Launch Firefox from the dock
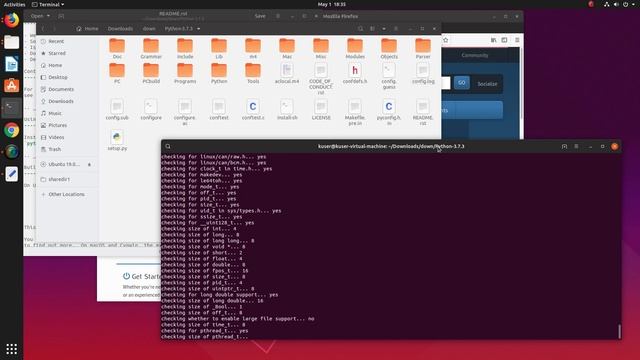Screen dimensions: 640x360 coord(11,20)
